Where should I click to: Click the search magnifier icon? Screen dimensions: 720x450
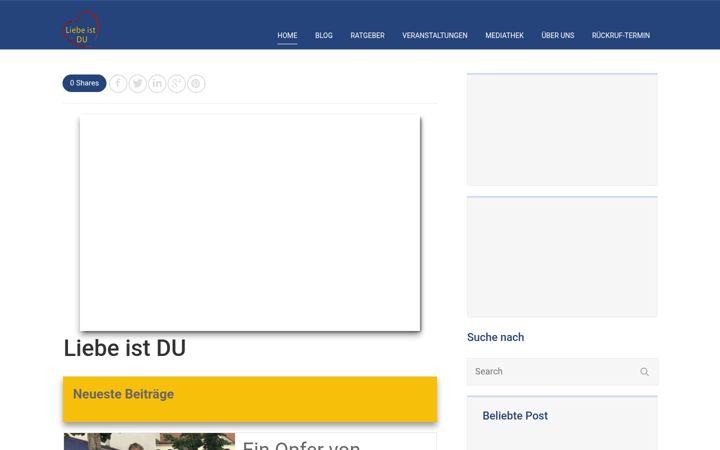tap(644, 371)
